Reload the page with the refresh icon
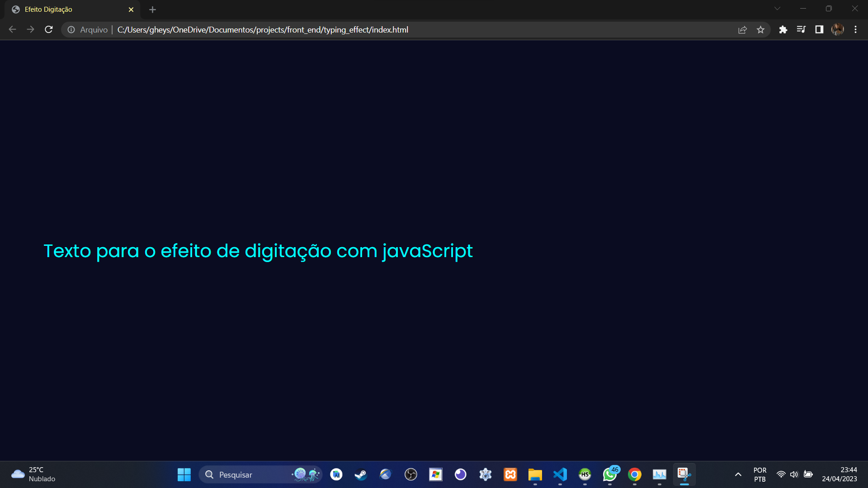Image resolution: width=868 pixels, height=488 pixels. pos(49,30)
